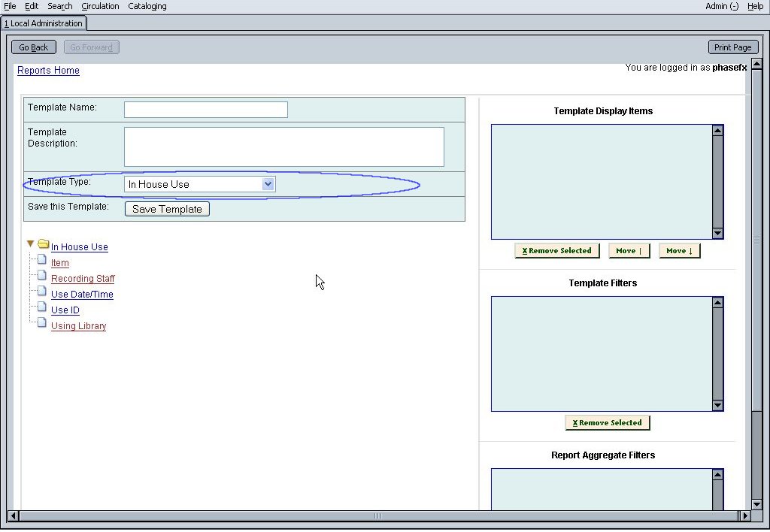
Task: Open the Admin menu in the menu bar
Action: 721,6
